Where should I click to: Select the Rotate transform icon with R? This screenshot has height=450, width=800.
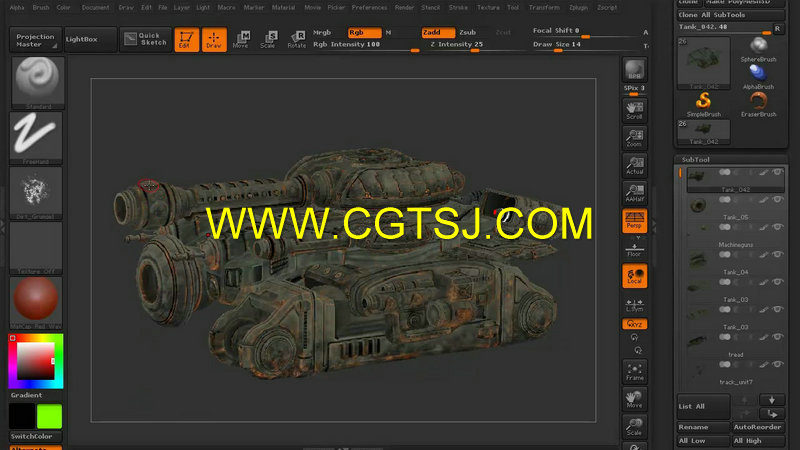[296, 39]
